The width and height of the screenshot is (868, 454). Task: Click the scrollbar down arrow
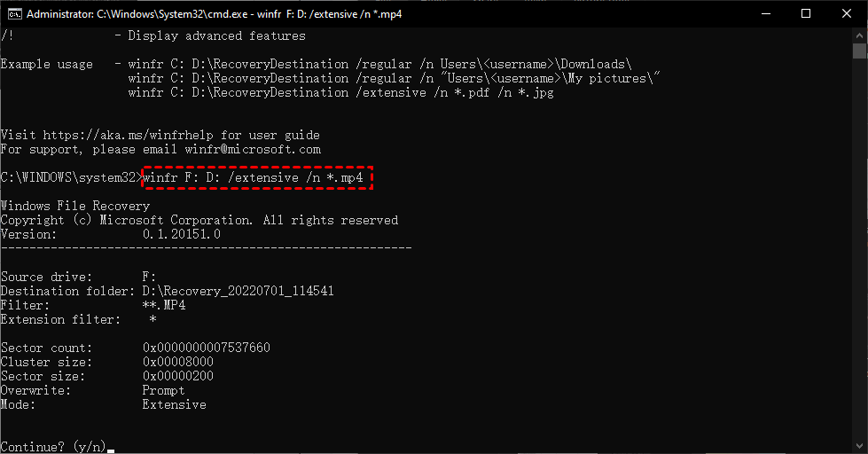pyautogui.click(x=860, y=446)
